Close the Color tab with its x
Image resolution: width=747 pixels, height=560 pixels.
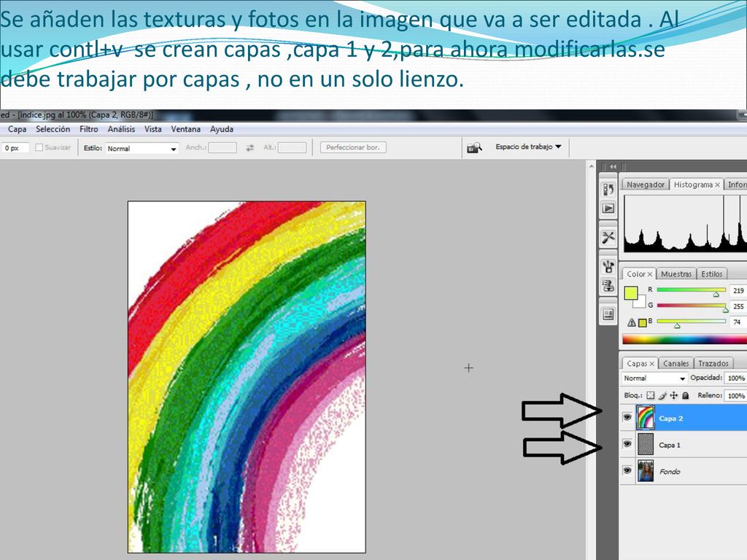click(x=649, y=274)
